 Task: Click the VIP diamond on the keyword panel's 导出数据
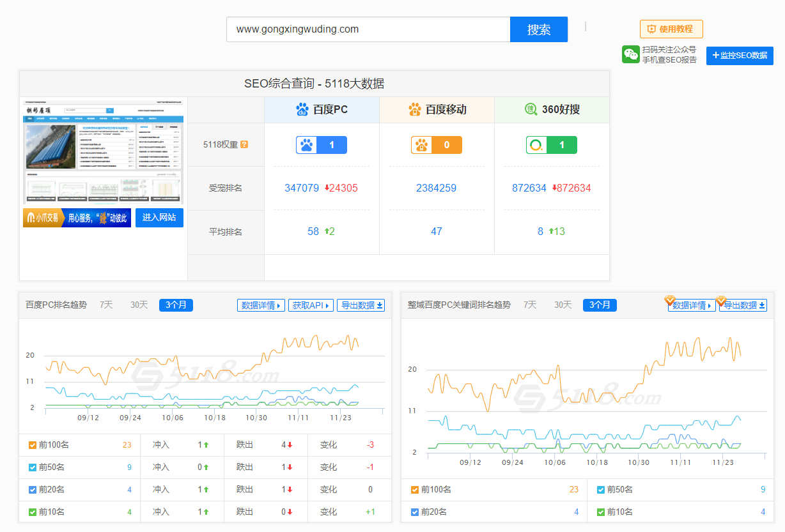click(722, 300)
